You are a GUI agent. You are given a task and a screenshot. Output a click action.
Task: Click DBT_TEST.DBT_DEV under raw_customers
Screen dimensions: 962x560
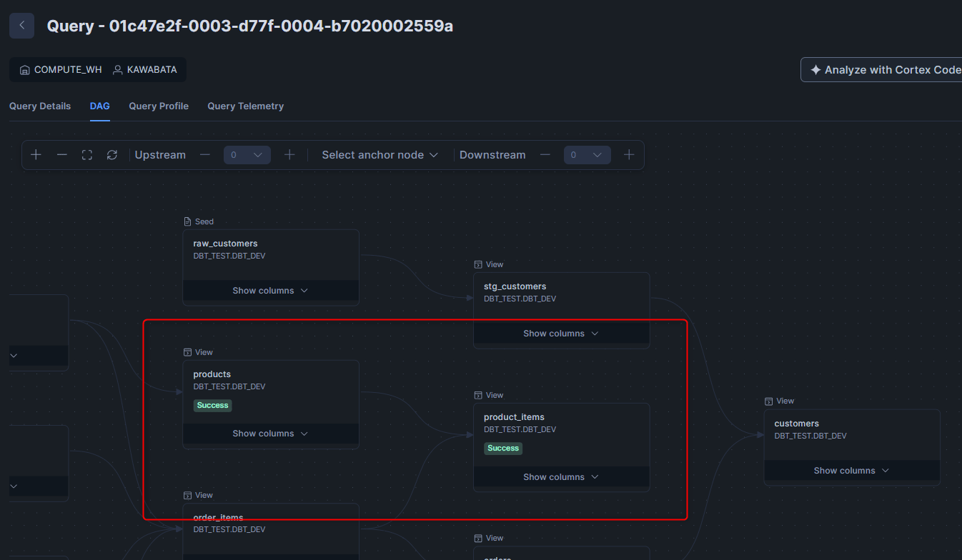(229, 256)
